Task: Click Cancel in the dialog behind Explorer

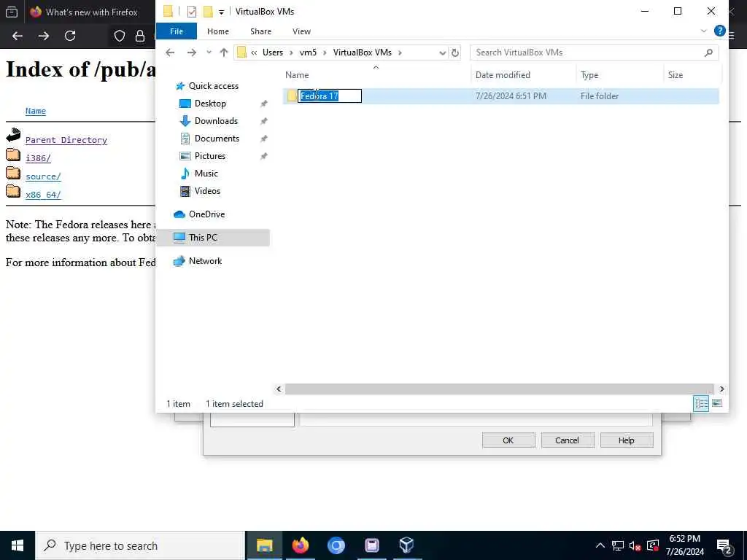Action: point(567,440)
